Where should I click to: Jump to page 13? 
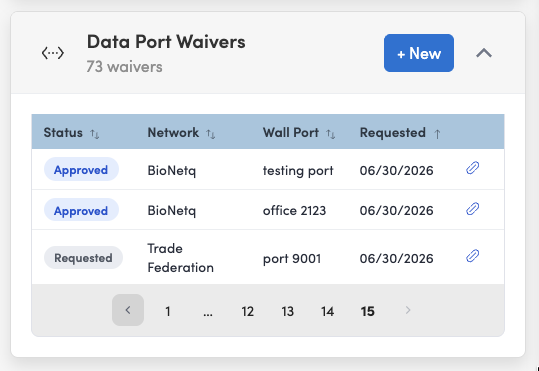pyautogui.click(x=287, y=312)
